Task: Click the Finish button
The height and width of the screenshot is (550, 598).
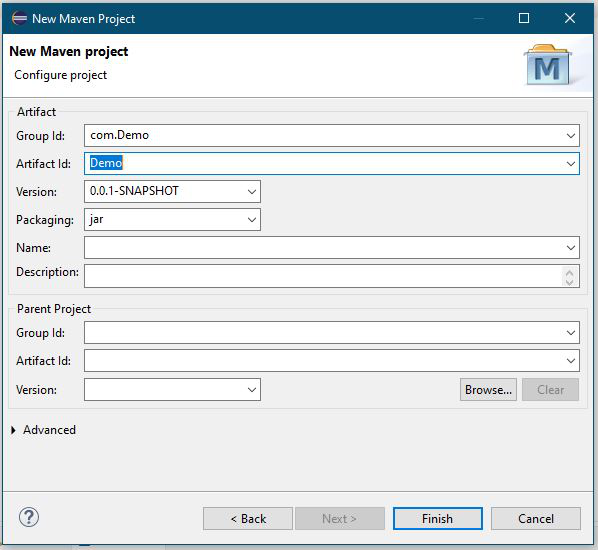Action: [437, 519]
